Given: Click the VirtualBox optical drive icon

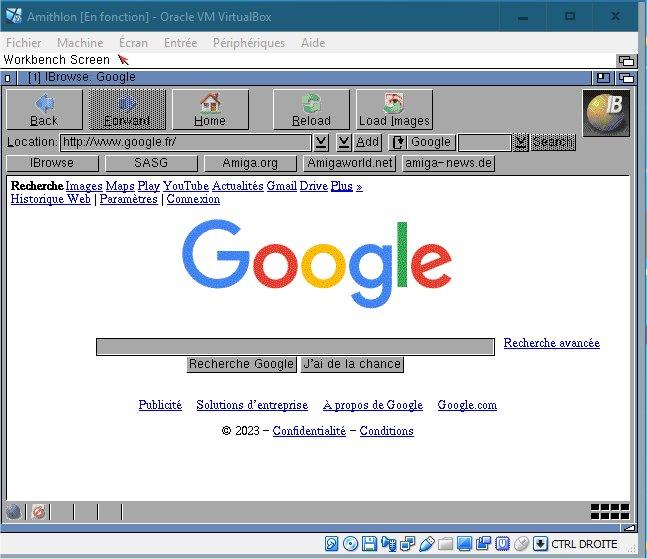Looking at the screenshot, I should (350, 544).
